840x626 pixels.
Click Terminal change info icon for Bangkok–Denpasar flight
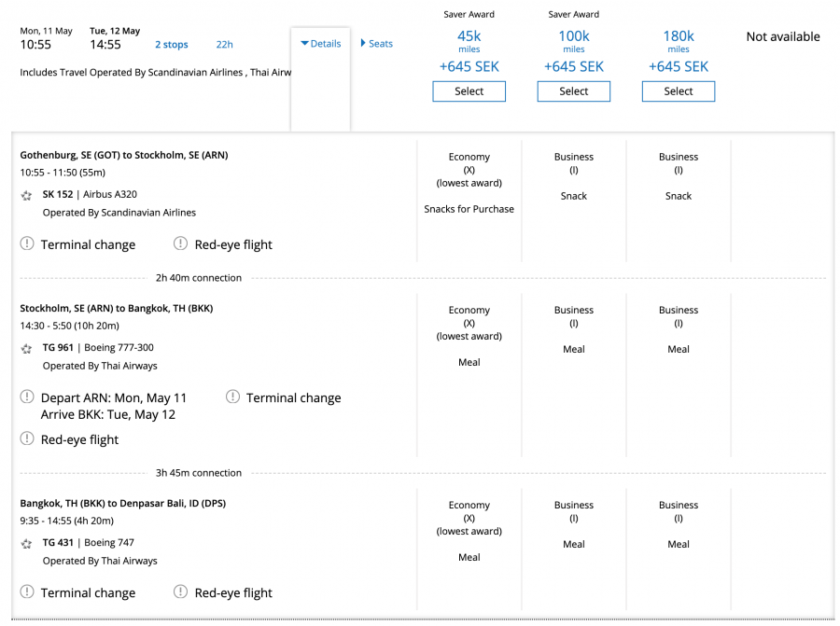[27, 592]
